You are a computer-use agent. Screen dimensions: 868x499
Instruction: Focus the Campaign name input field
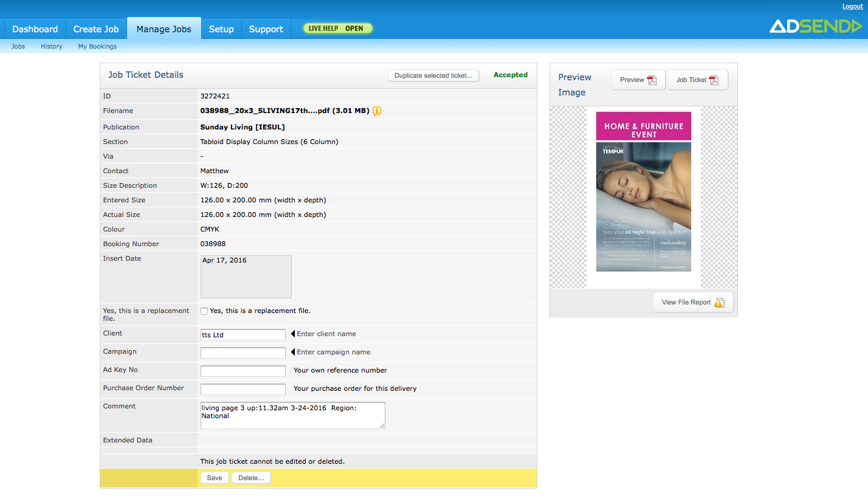pyautogui.click(x=243, y=353)
